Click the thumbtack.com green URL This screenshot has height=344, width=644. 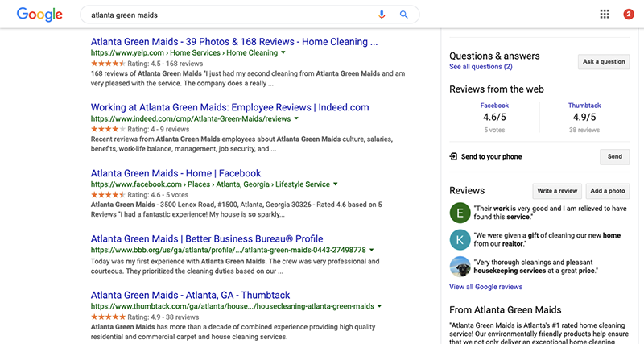click(232, 306)
